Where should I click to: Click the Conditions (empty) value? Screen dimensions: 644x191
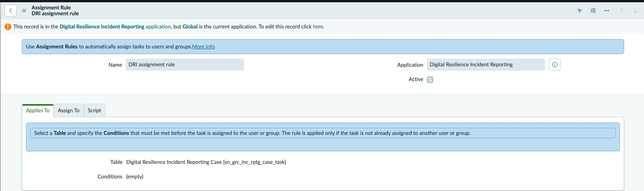click(135, 176)
